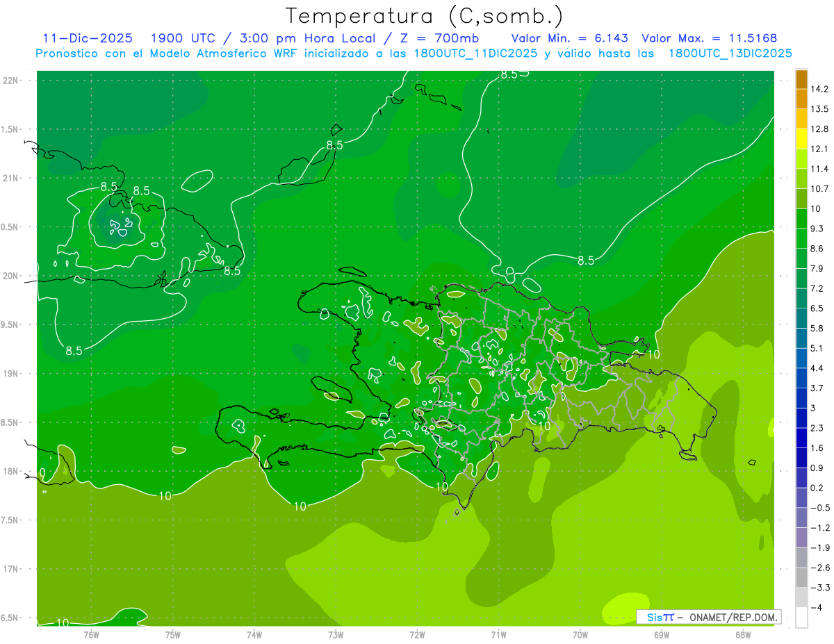Click the 17N latitude axis label
Image resolution: width=834 pixels, height=644 pixels.
(x=12, y=569)
